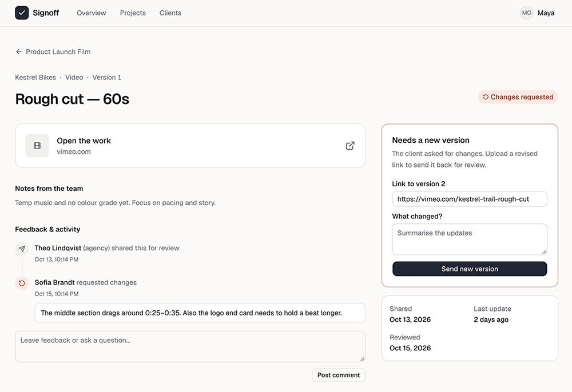Focus the Leave feedback comment box
The width and height of the screenshot is (572, 392).
tap(190, 346)
